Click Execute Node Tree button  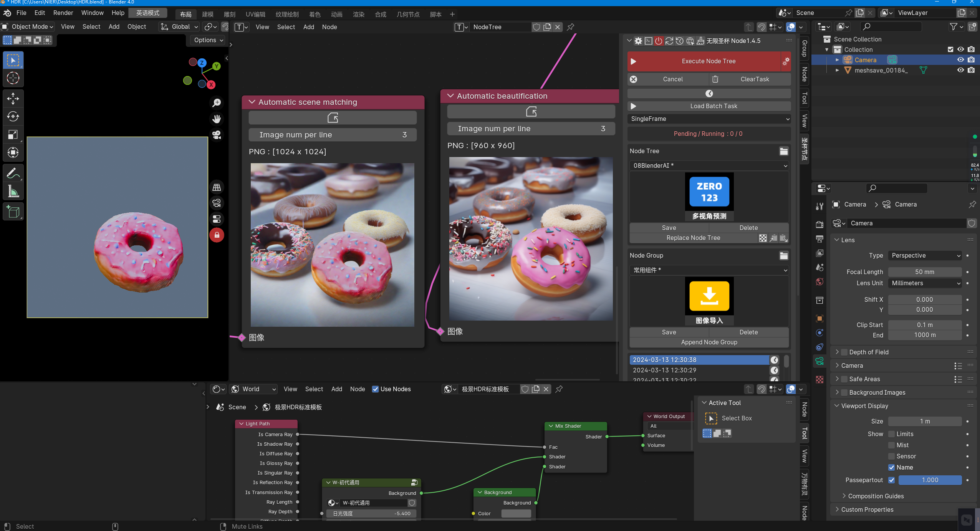coord(704,61)
